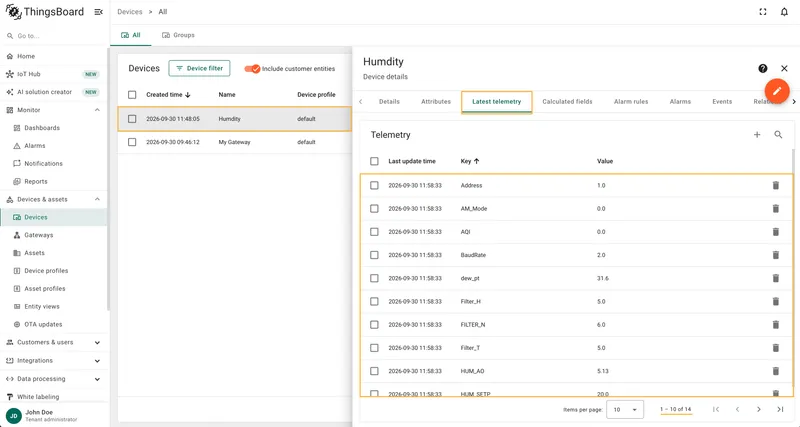800x427 pixels.
Task: Open Device profiles in sidebar
Action: tap(54, 271)
